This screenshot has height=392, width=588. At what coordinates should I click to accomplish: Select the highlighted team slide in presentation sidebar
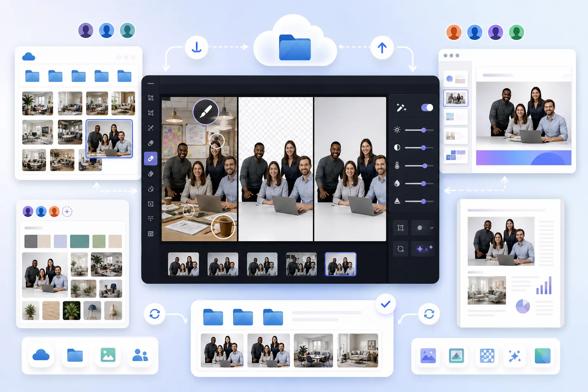coord(456,98)
